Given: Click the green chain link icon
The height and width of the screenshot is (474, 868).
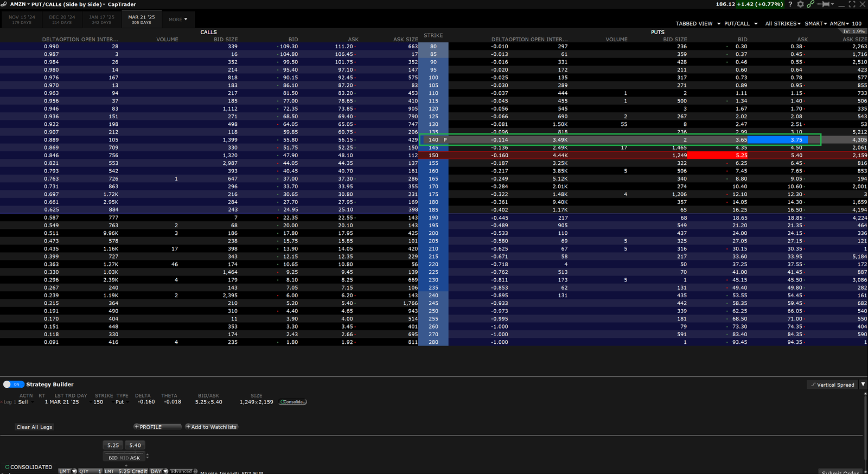Looking at the screenshot, I should [x=810, y=4].
